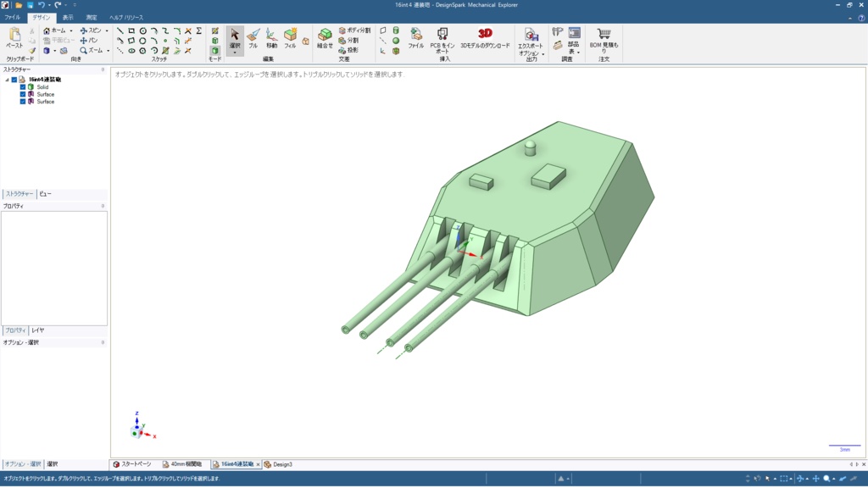Select the Rectangle sketch tool
This screenshot has height=488, width=868.
[131, 31]
